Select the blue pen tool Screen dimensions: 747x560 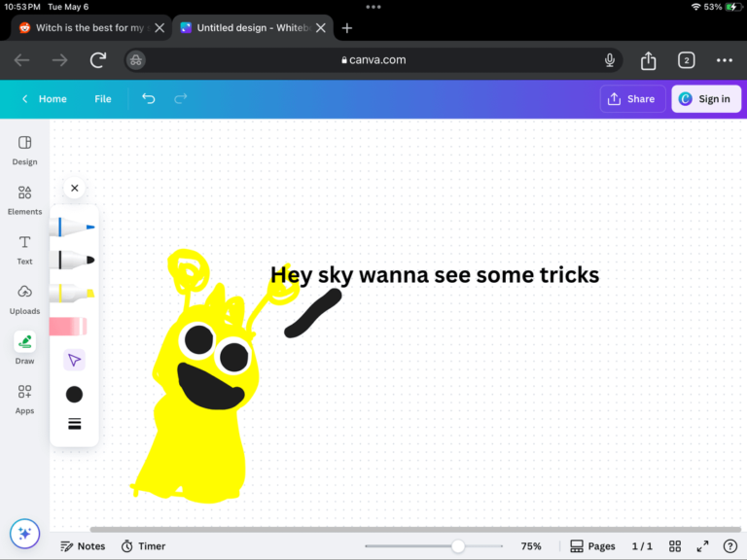(72, 227)
